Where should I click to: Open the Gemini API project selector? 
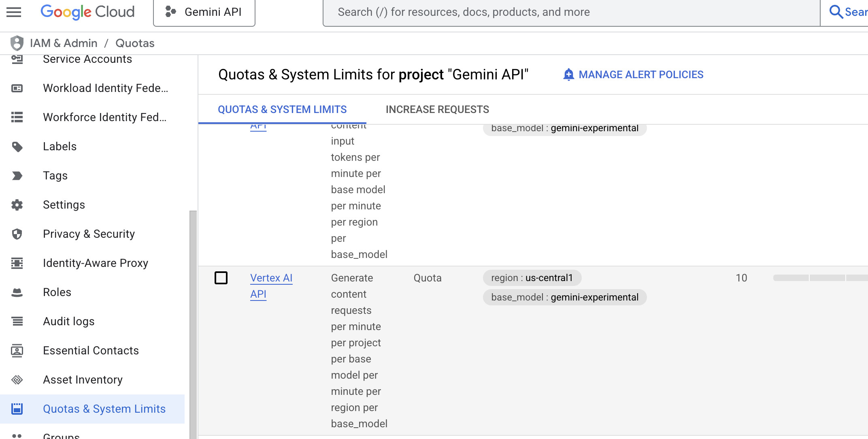pyautogui.click(x=204, y=12)
